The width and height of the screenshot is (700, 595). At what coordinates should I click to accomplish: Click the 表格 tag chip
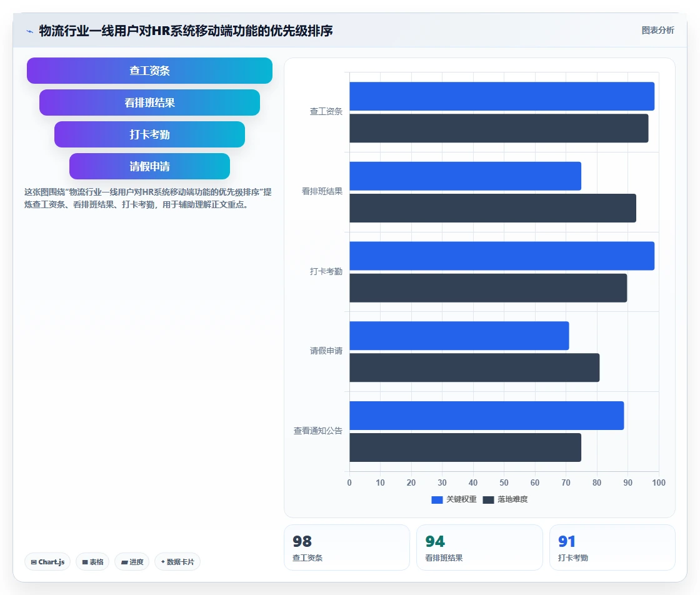(x=92, y=562)
